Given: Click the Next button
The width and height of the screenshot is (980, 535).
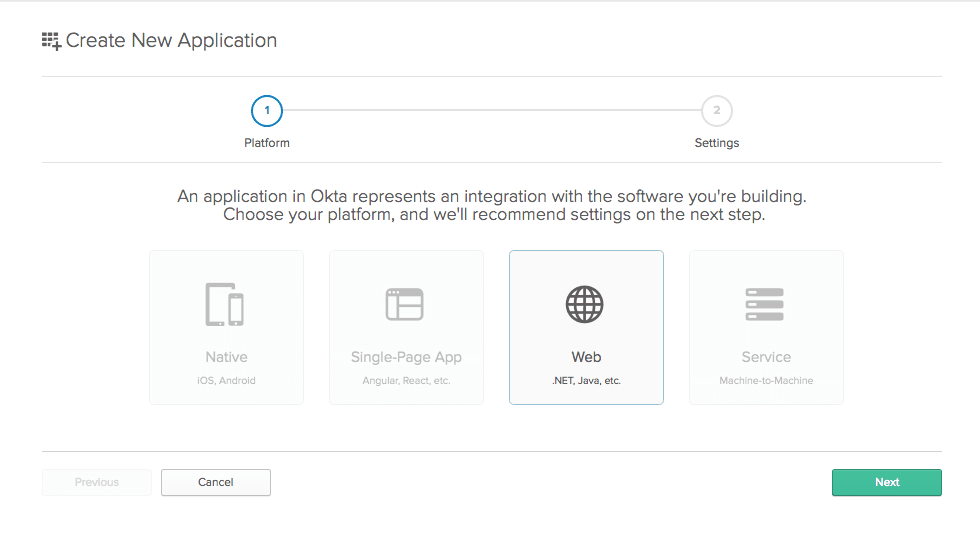Looking at the screenshot, I should click(886, 482).
